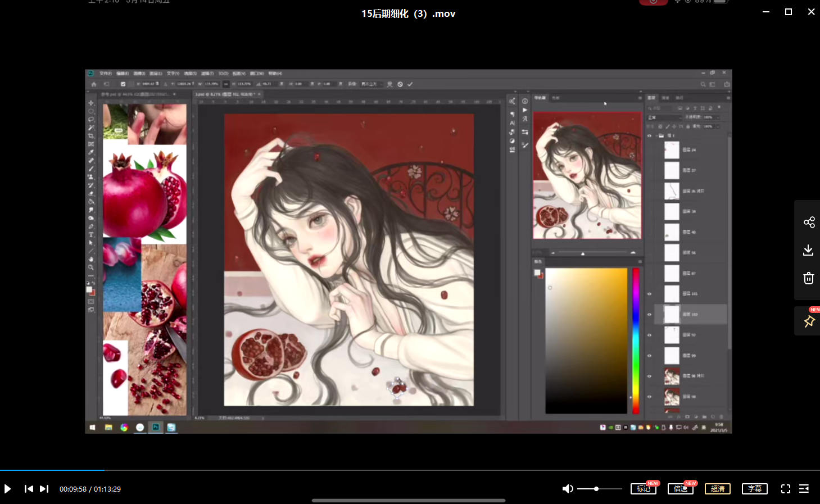Expand the playlist panel icon

[804, 489]
